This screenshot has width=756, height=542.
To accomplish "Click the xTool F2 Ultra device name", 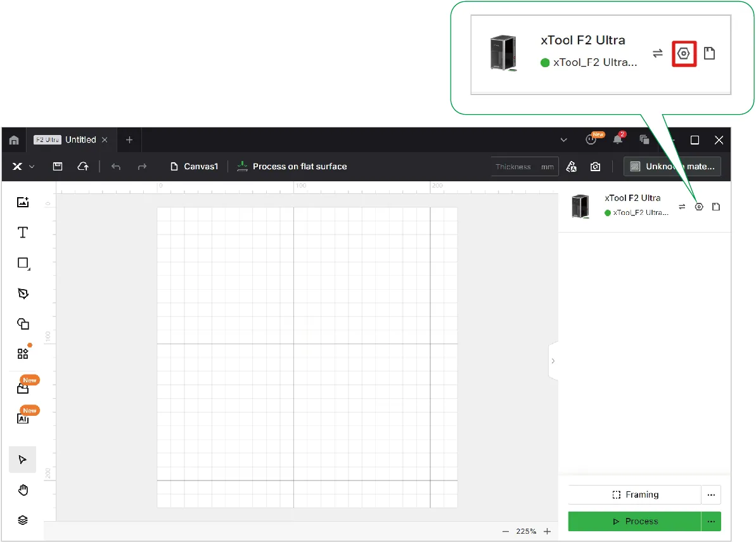I will coord(632,198).
